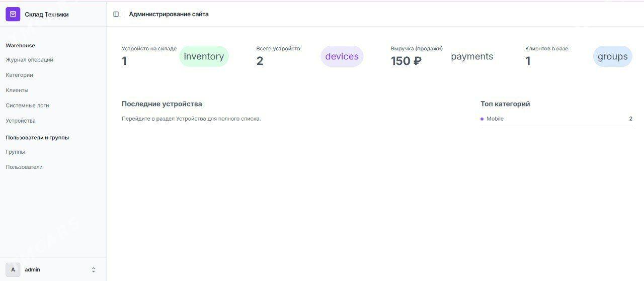Click Пользователи и группы section header
This screenshot has width=644, height=281.
pyautogui.click(x=37, y=137)
